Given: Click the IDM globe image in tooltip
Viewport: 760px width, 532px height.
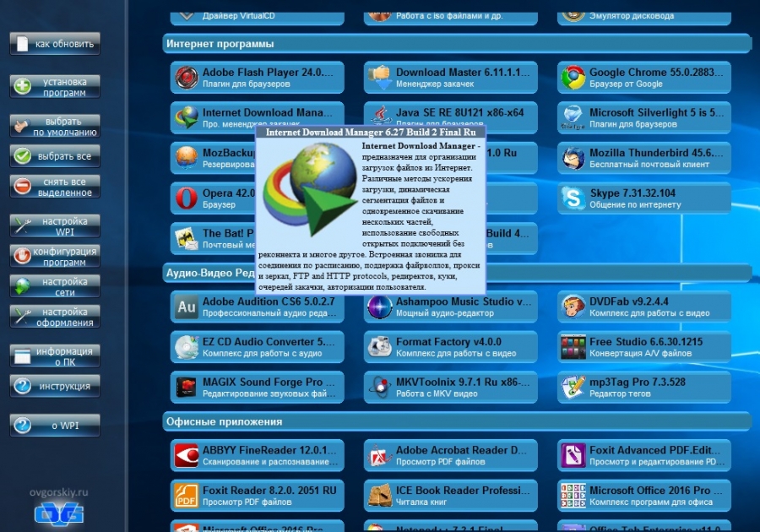Looking at the screenshot, I should point(309,188).
